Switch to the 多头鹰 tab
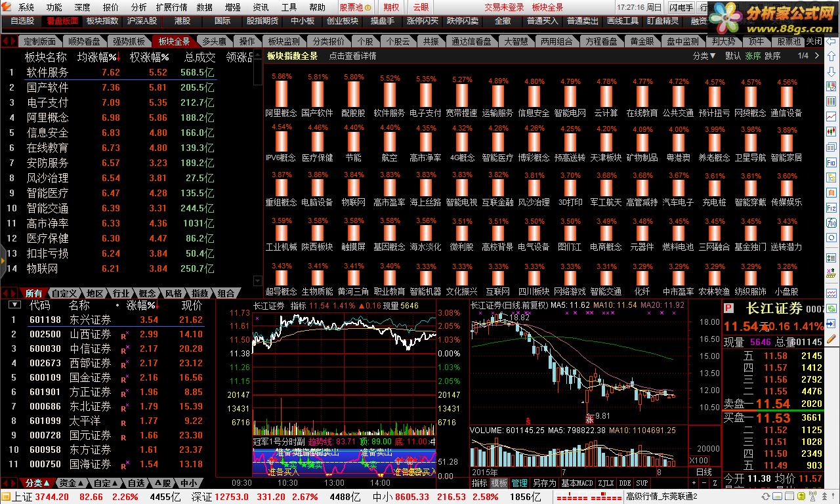The image size is (840, 504). pyautogui.click(x=214, y=41)
